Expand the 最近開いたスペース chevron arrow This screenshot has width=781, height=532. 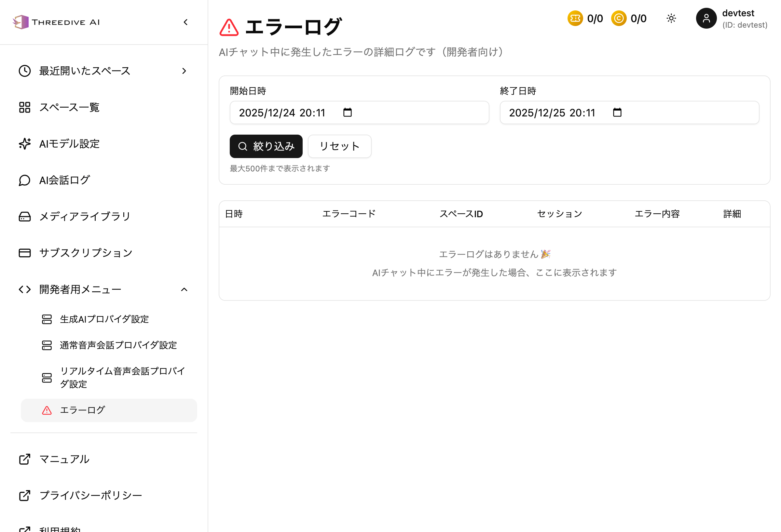(184, 71)
